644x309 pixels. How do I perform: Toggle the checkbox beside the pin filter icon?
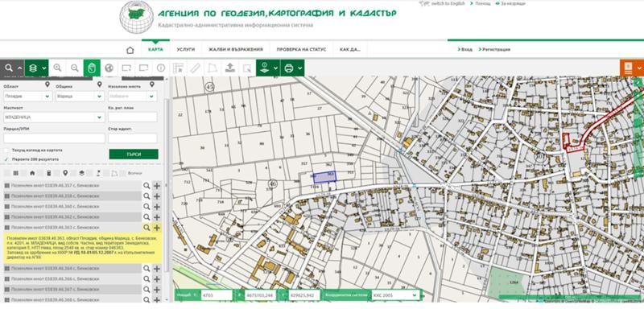[x=56, y=173]
